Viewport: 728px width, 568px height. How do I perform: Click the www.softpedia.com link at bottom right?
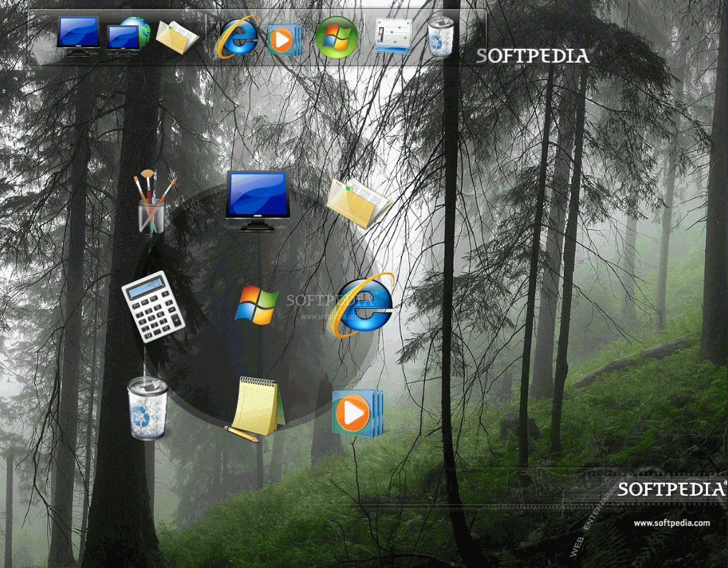tap(671, 523)
